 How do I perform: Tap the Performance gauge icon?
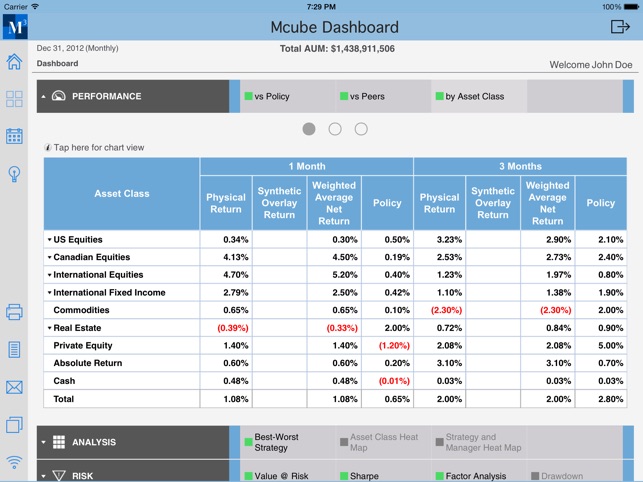[59, 96]
